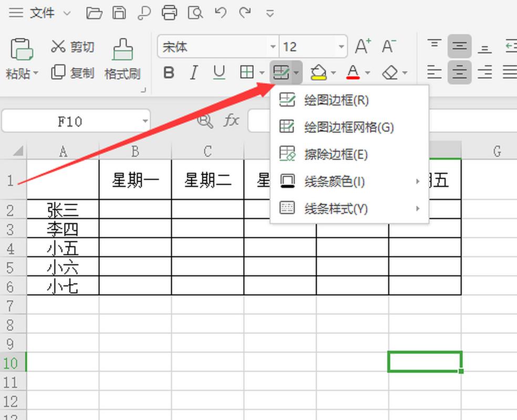Open print preview icon
517x420 pixels.
point(195,13)
